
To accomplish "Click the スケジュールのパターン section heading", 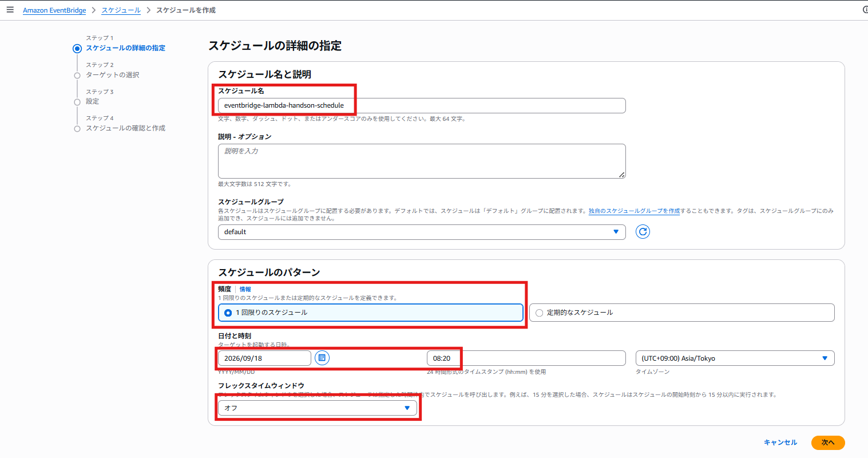I will coord(269,273).
